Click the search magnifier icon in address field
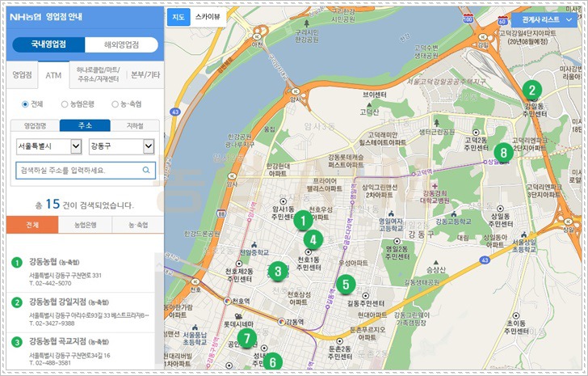The width and height of the screenshot is (588, 376). pos(146,170)
